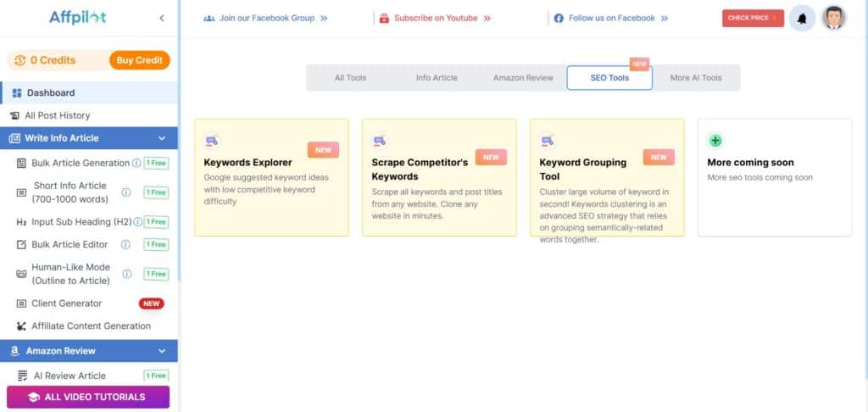Click the 0 Credits label

(x=53, y=60)
